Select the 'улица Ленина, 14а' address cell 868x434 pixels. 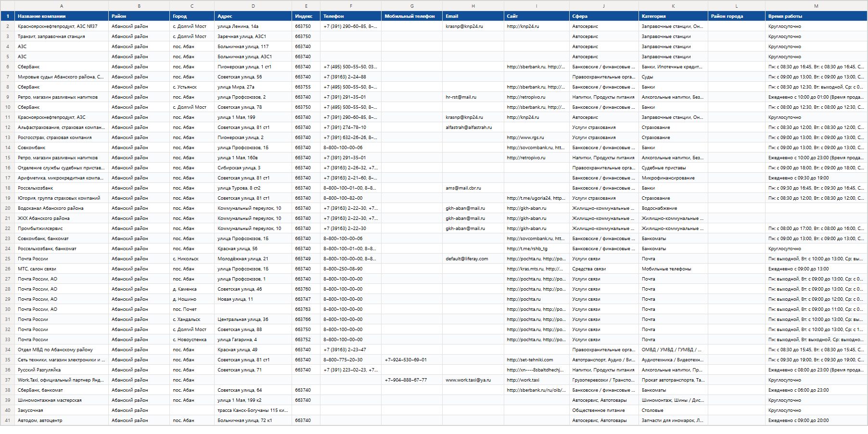coord(253,26)
